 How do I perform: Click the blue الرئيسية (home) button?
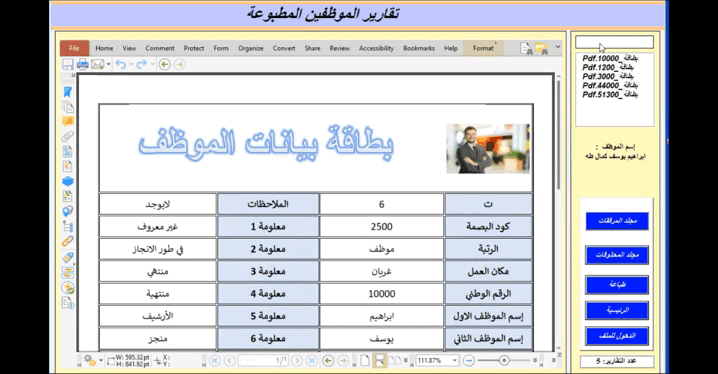617,310
